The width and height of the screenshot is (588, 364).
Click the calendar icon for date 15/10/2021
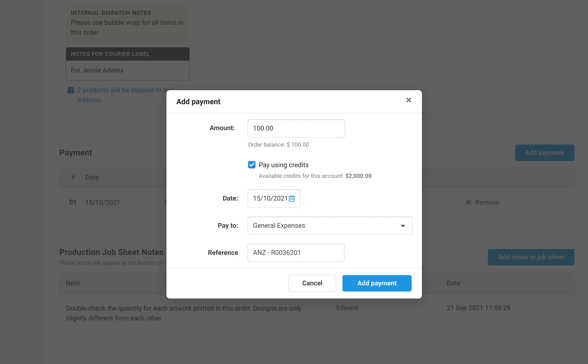click(x=292, y=198)
